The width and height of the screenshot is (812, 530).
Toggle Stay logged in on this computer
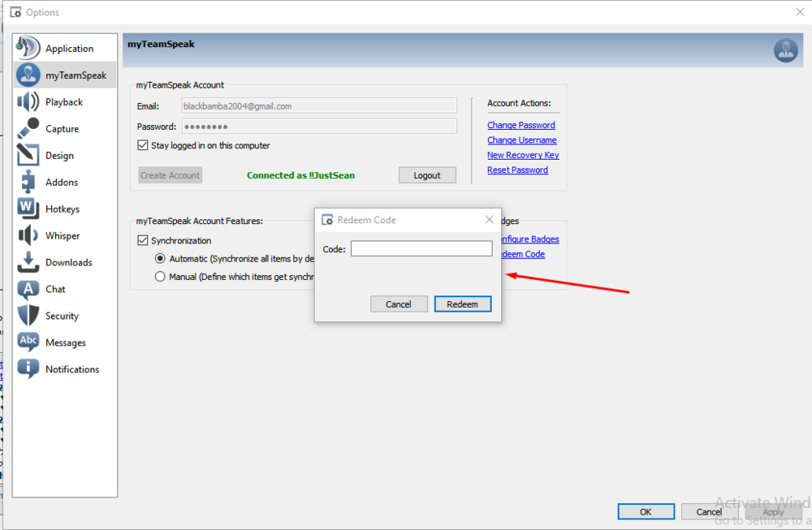(x=144, y=146)
